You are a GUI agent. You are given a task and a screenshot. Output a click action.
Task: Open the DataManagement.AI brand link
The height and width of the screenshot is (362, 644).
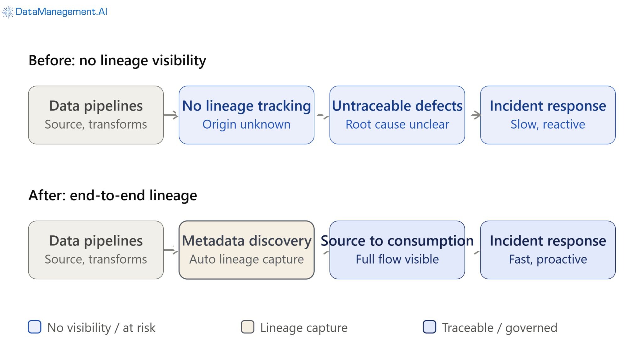click(x=54, y=12)
